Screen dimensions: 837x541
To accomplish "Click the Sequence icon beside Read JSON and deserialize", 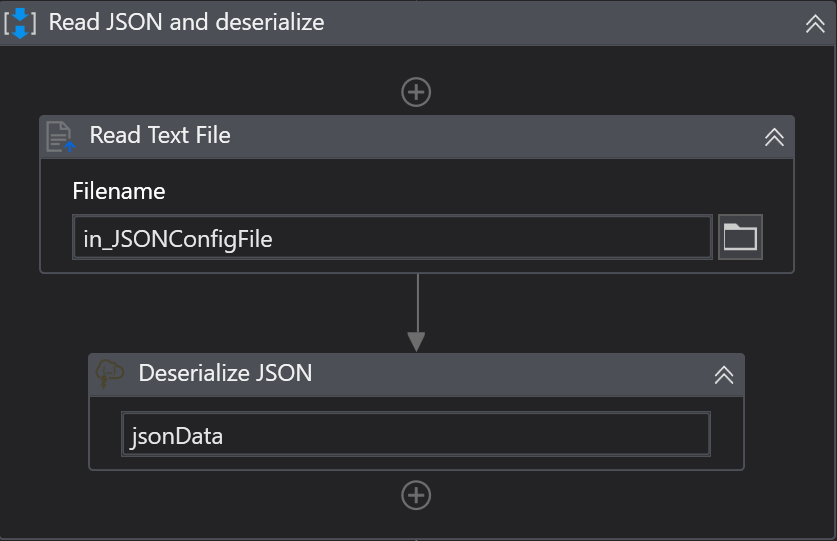I will [x=20, y=22].
